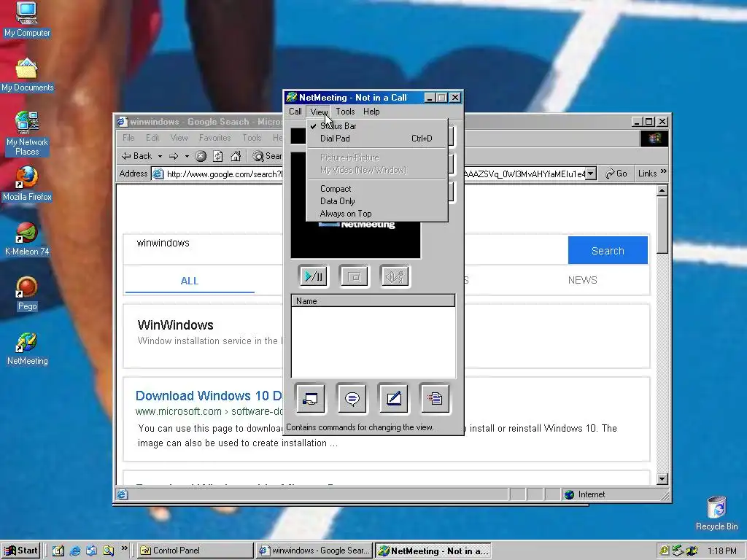Viewport: 747px width, 560px height.
Task: Click the Outlook Express quick launch icon
Action: point(91,551)
